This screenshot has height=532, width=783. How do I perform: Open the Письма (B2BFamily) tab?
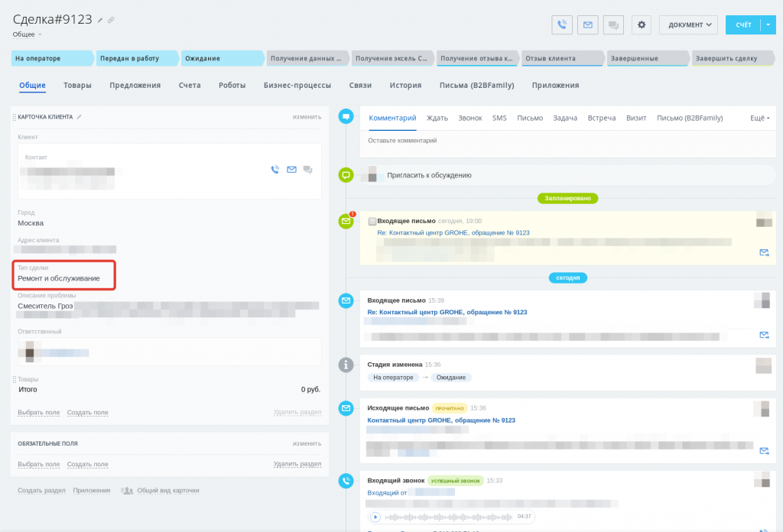pyautogui.click(x=477, y=86)
